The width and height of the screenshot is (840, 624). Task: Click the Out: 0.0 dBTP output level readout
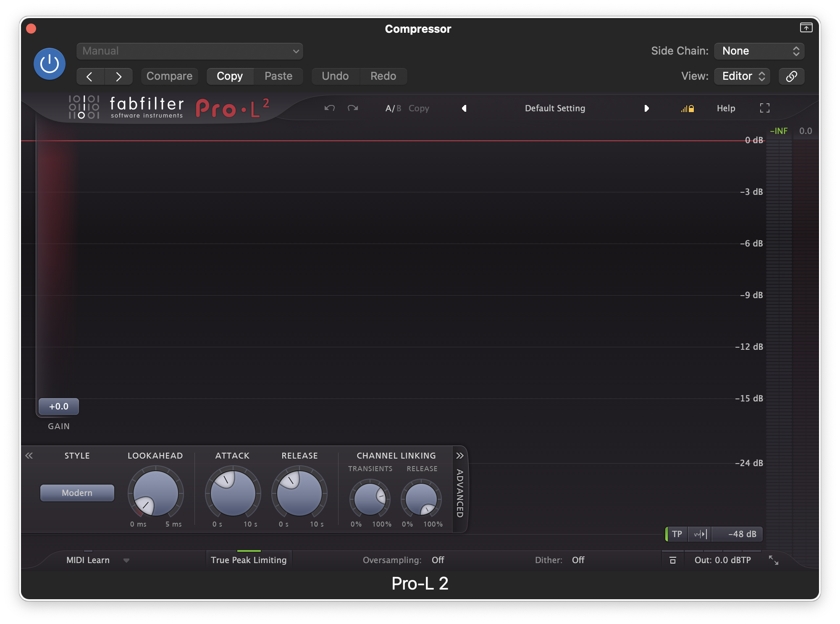click(x=723, y=560)
